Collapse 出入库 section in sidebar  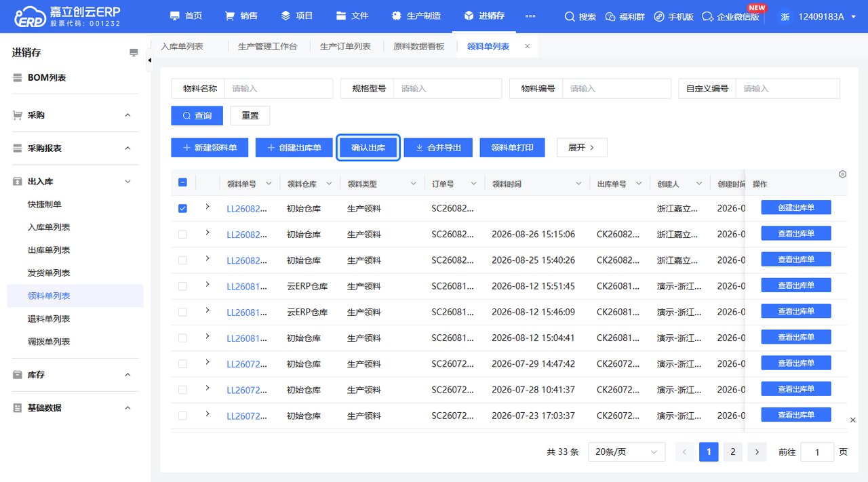[x=127, y=182]
